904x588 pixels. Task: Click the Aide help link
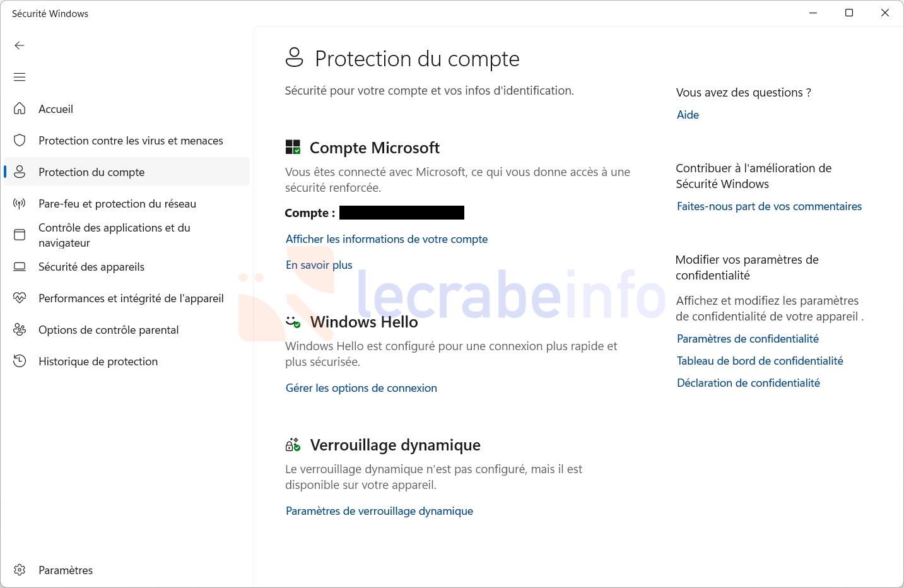tap(688, 115)
